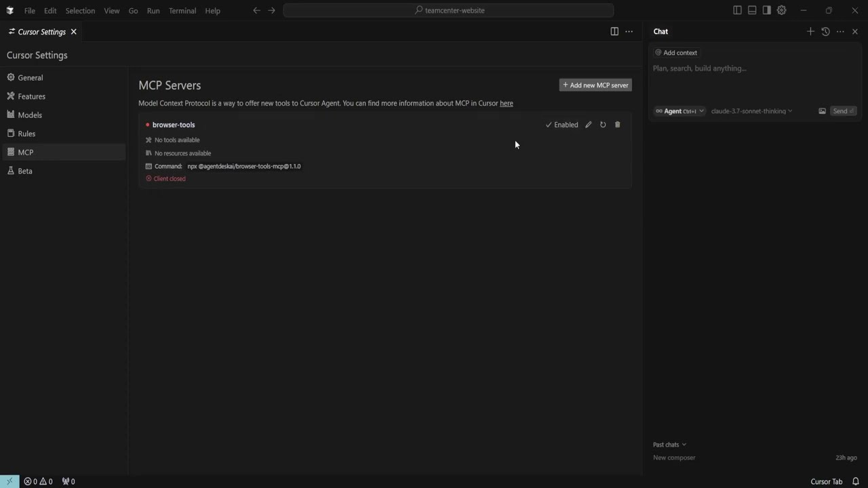
Task: Collapse the Past chats section
Action: click(x=669, y=445)
